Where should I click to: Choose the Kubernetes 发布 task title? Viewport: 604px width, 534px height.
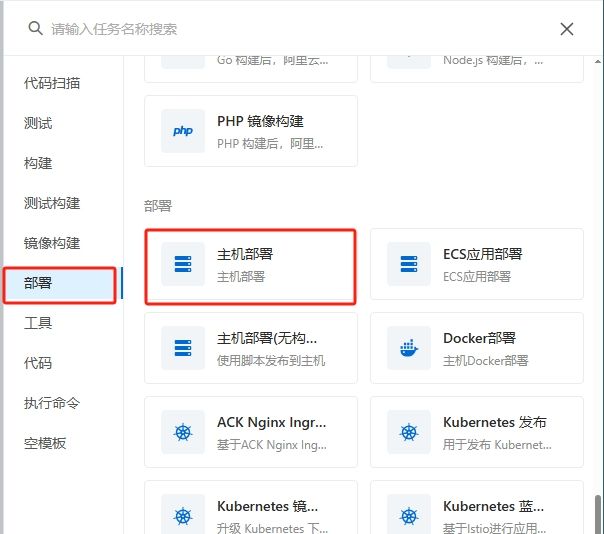click(x=495, y=422)
